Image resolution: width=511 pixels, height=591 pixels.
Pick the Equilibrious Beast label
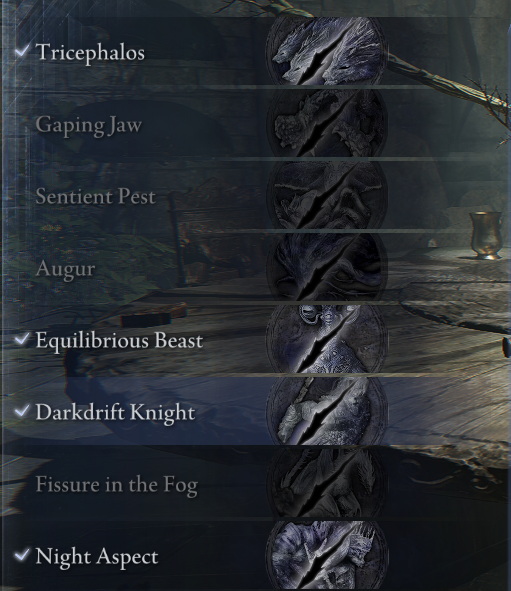pyautogui.click(x=119, y=341)
